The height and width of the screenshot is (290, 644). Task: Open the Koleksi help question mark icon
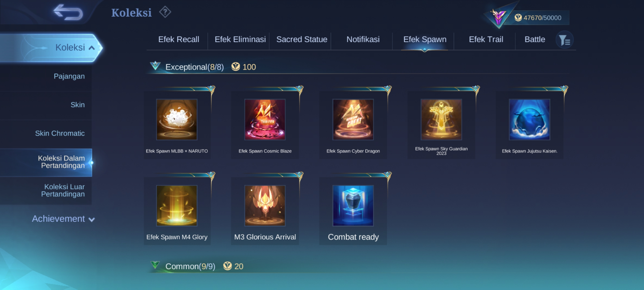click(x=165, y=12)
